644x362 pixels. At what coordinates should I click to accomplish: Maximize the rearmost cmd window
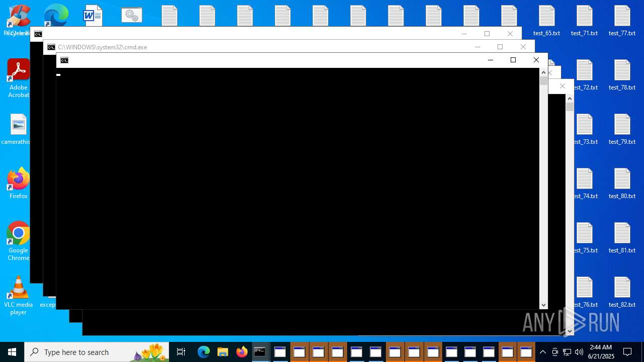click(x=487, y=34)
